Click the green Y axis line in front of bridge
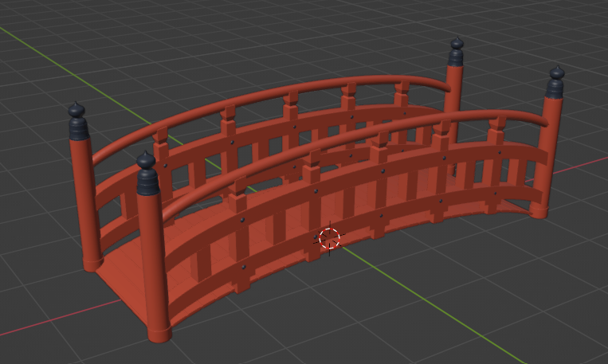The image size is (608, 364). tap(446, 317)
